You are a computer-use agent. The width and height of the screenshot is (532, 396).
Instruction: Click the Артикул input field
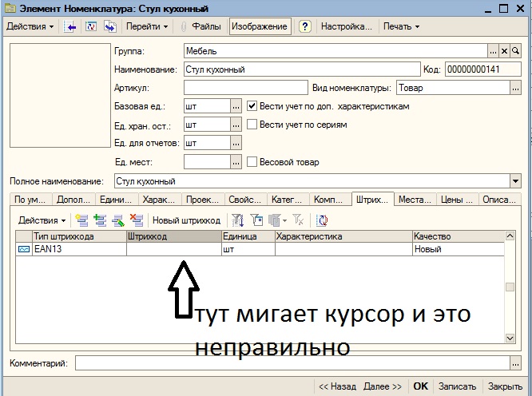(x=246, y=88)
